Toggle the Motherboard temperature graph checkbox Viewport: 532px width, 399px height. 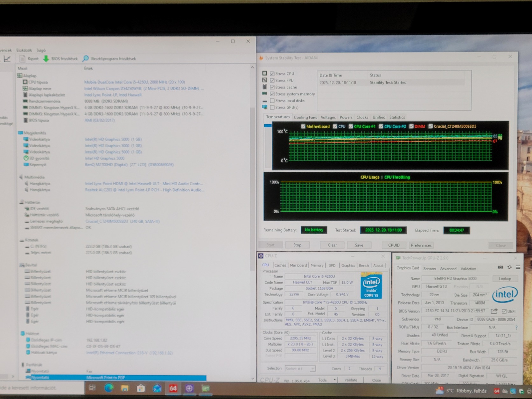[x=303, y=126]
